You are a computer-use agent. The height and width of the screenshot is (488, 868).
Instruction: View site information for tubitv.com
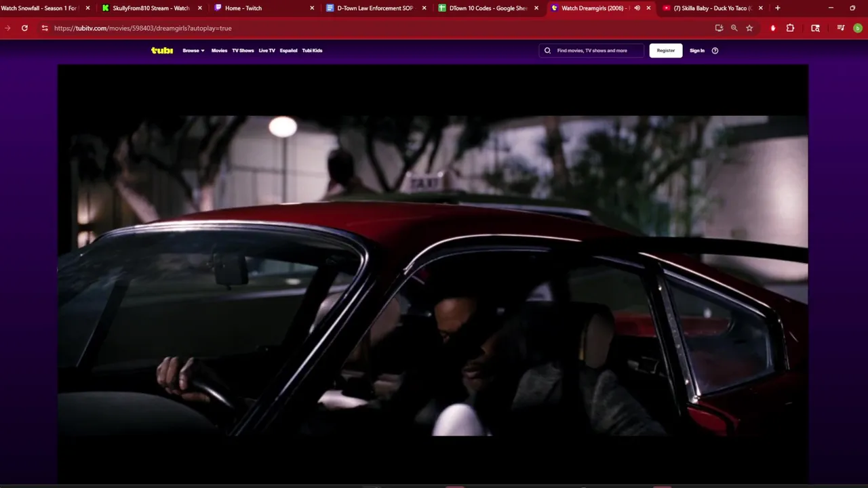(x=45, y=28)
